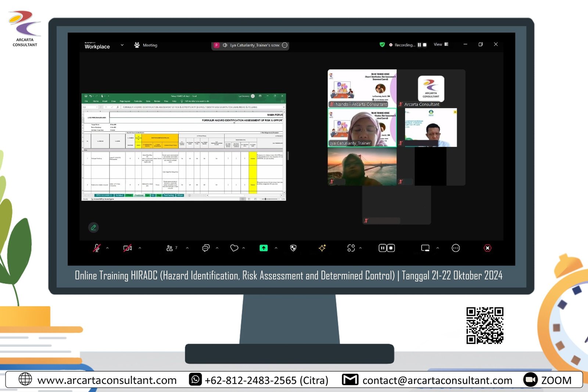Click the heart Reactions icon

pos(234,248)
